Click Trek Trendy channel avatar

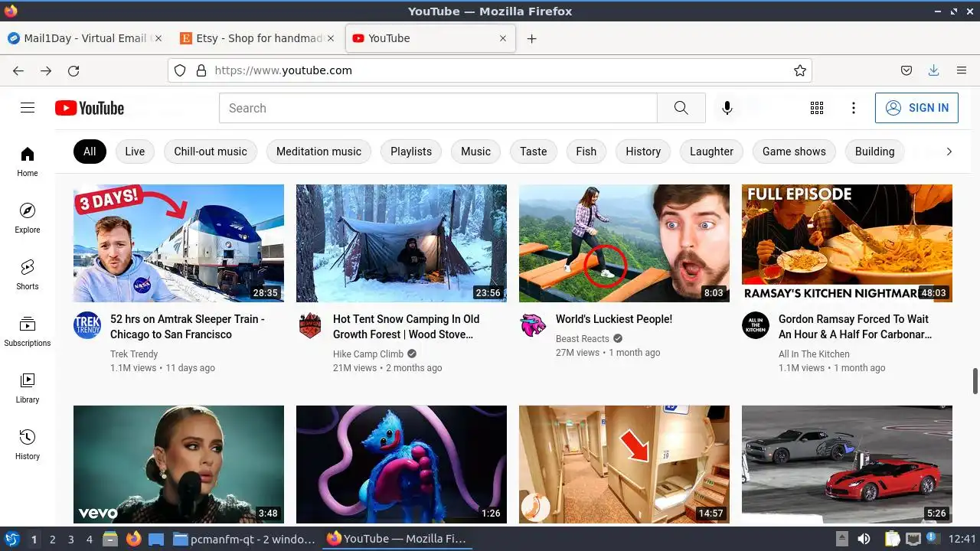pos(87,325)
